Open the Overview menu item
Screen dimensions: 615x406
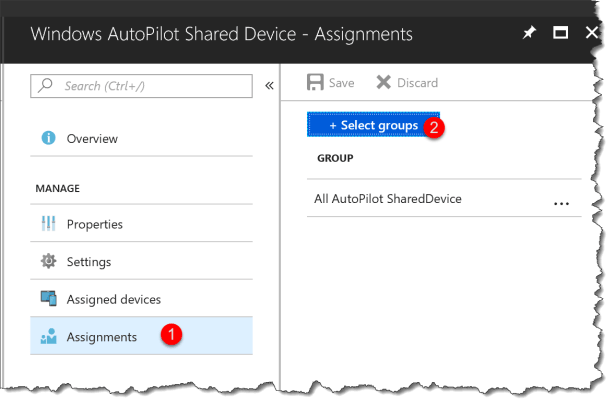tap(92, 138)
